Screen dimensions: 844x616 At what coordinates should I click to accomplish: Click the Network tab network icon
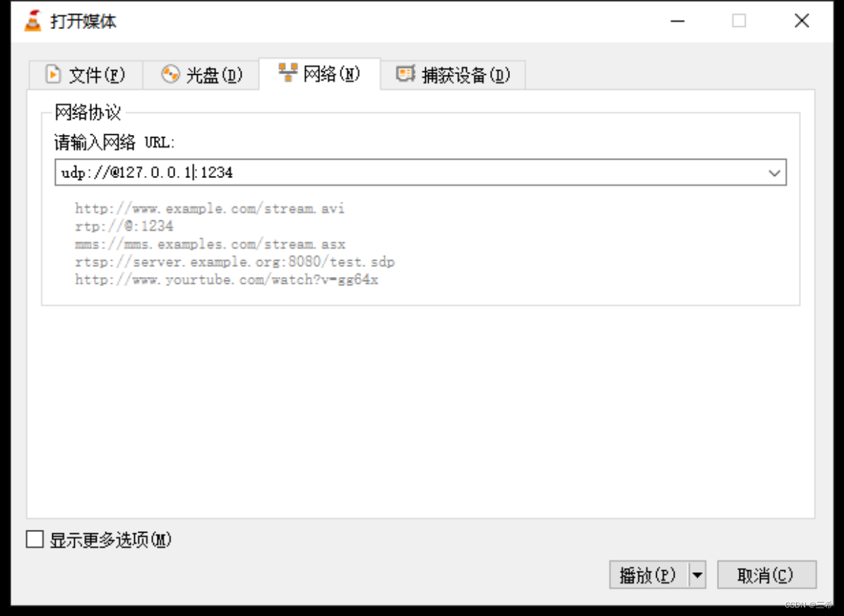(x=288, y=72)
